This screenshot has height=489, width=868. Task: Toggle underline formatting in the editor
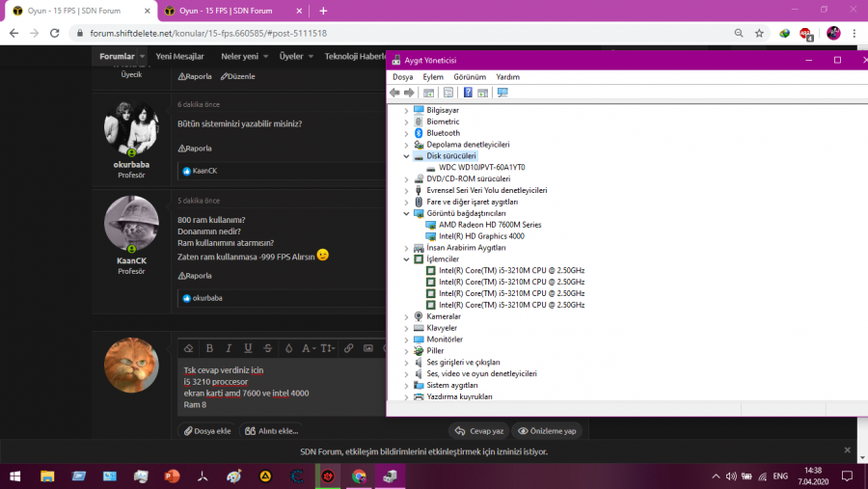point(248,348)
